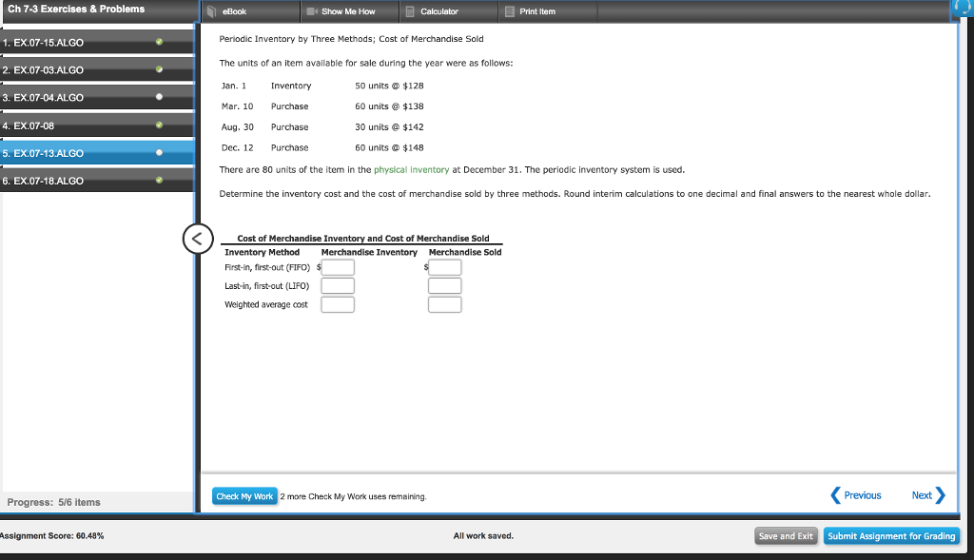Image resolution: width=974 pixels, height=560 pixels.
Task: Click FIFO Merchandise Inventory input
Action: 338,267
